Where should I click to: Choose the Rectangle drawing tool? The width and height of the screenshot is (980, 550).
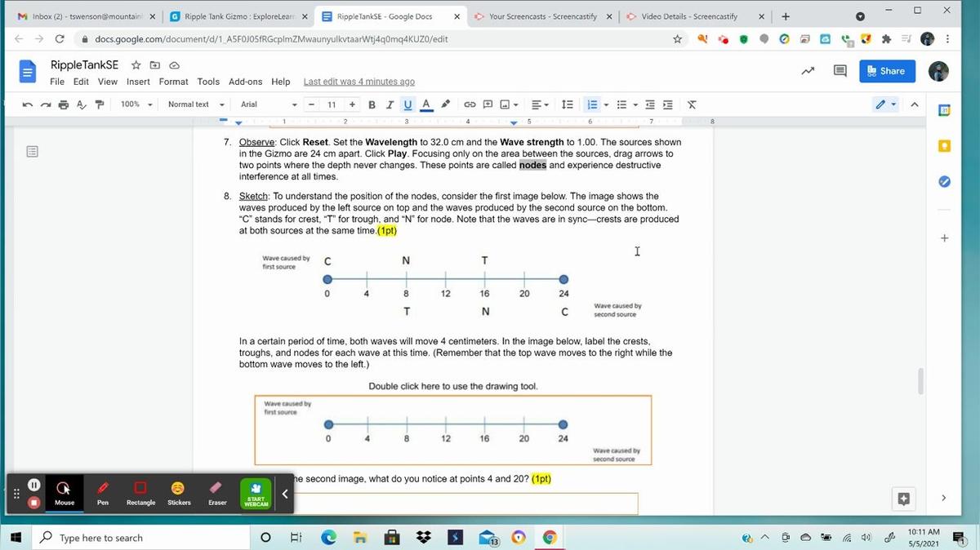point(140,492)
